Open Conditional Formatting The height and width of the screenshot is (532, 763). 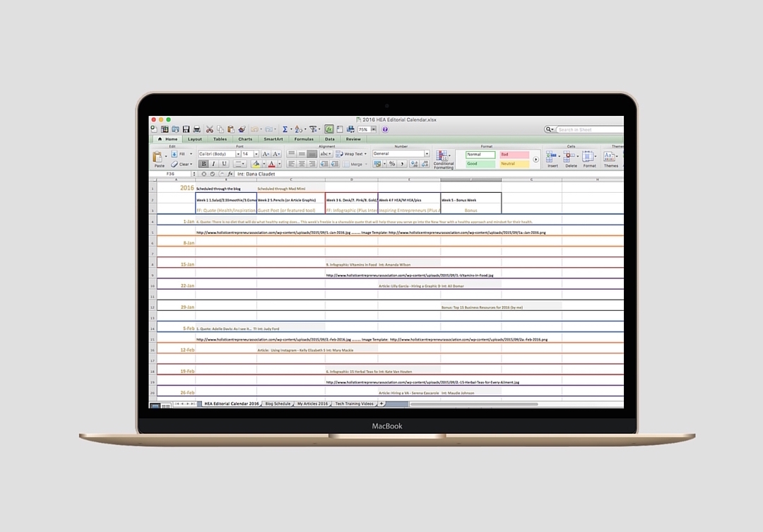(x=444, y=159)
